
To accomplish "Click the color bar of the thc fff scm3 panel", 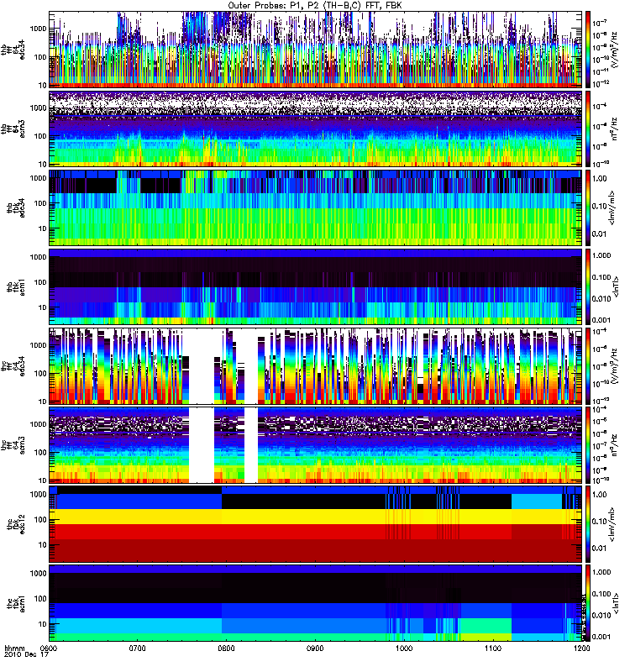I will tap(588, 445).
